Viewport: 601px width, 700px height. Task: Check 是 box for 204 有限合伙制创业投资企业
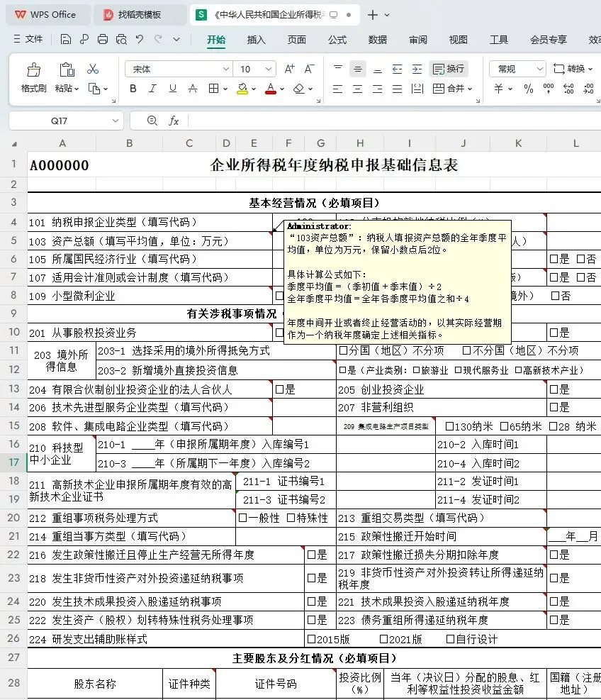(x=280, y=389)
